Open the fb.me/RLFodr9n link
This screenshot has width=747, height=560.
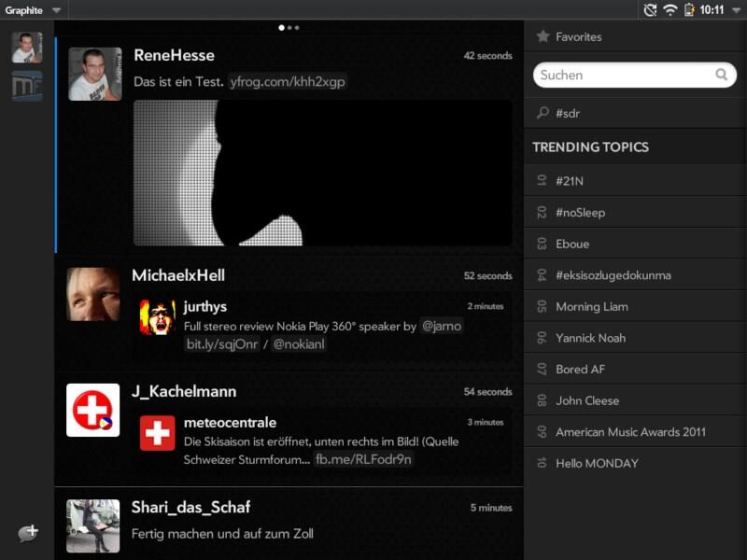(x=363, y=459)
